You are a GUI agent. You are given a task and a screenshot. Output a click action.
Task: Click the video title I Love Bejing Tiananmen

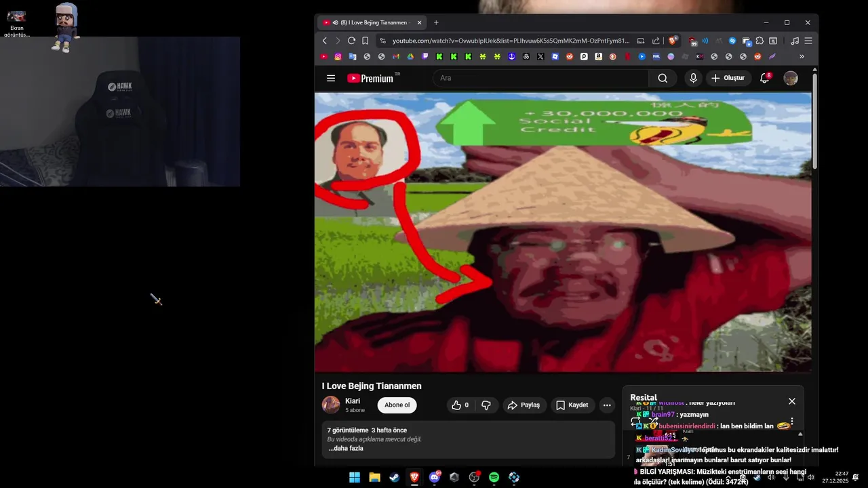(x=372, y=386)
